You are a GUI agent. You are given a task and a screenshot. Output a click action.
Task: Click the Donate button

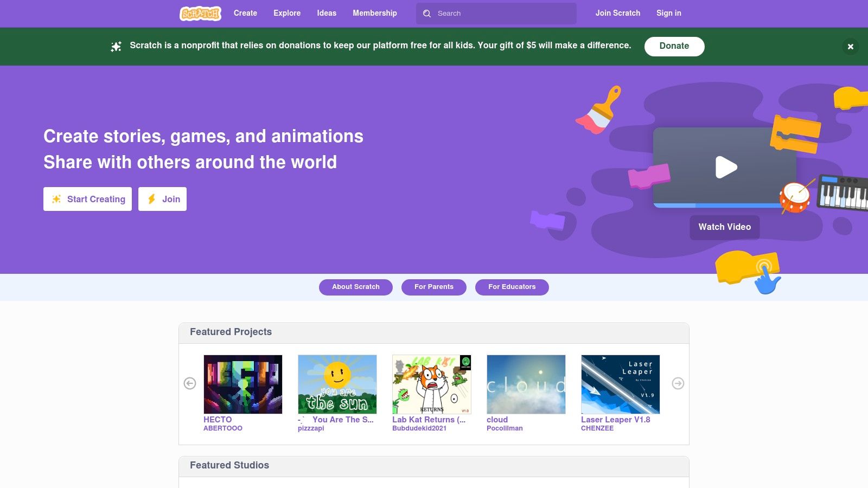674,46
